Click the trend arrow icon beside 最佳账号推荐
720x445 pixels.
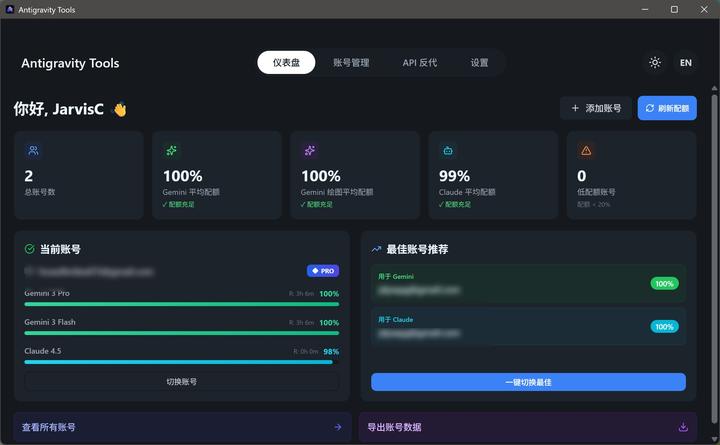tap(377, 249)
